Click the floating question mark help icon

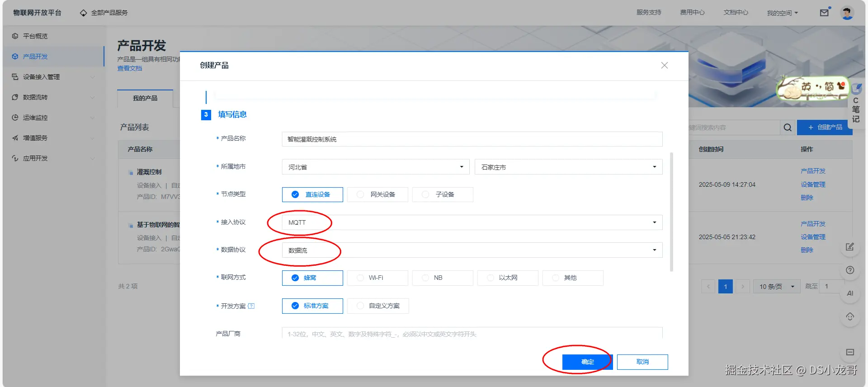850,270
